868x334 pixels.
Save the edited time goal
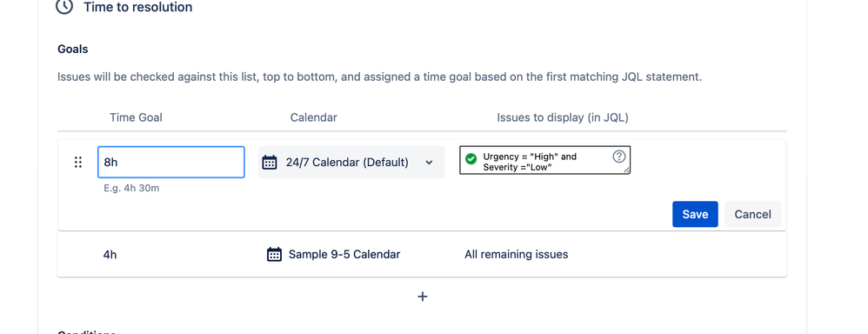[x=695, y=214]
